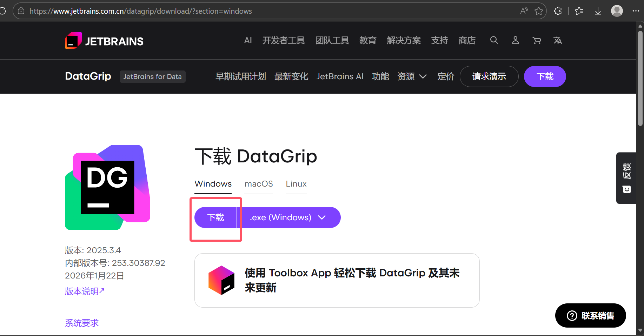Open 开发者工具 menu
Screen dimensions: 644x336
pyautogui.click(x=284, y=40)
